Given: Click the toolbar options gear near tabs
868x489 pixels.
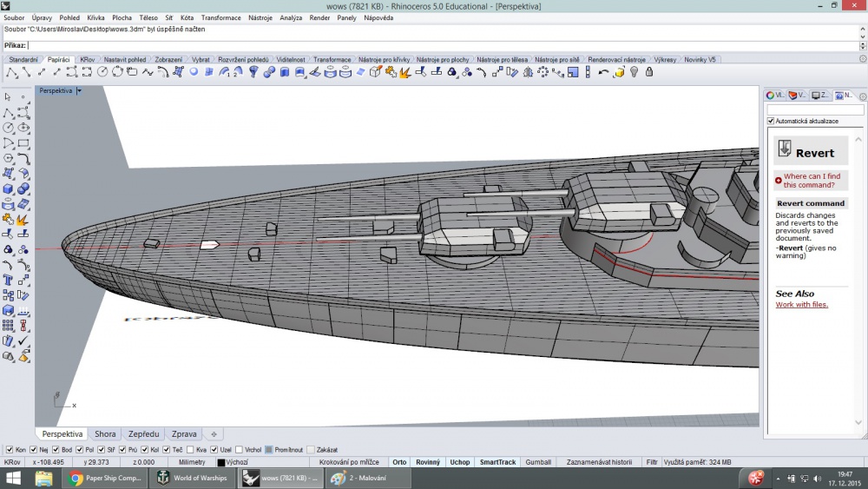Looking at the screenshot, I should (863, 59).
